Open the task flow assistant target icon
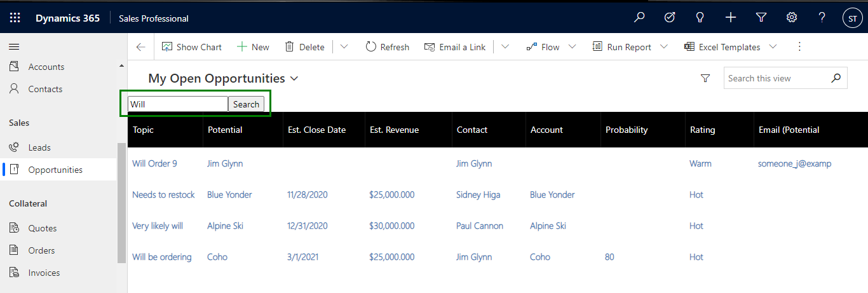868x293 pixels. click(x=670, y=18)
